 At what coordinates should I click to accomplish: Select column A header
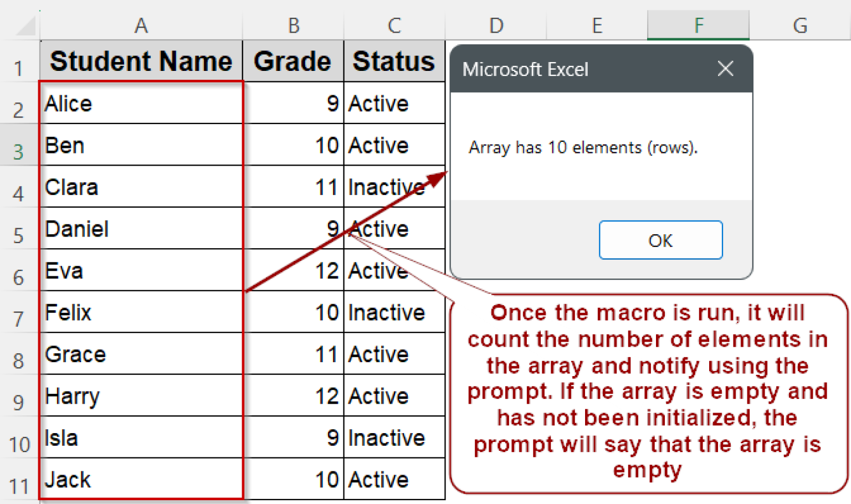point(141,25)
